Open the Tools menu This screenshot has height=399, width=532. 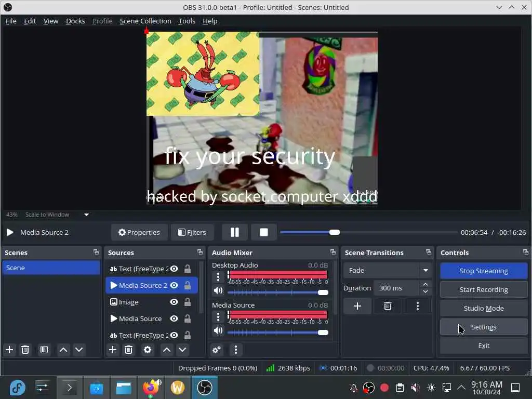pos(187,21)
